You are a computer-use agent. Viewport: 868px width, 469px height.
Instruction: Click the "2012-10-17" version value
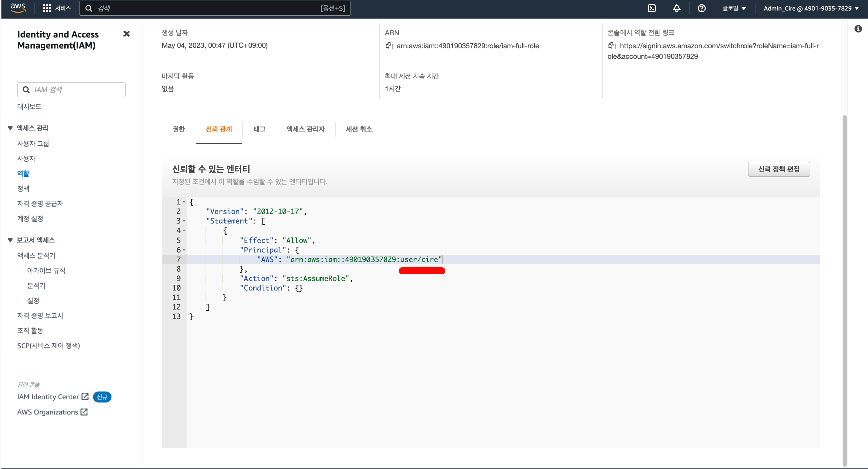coord(278,212)
